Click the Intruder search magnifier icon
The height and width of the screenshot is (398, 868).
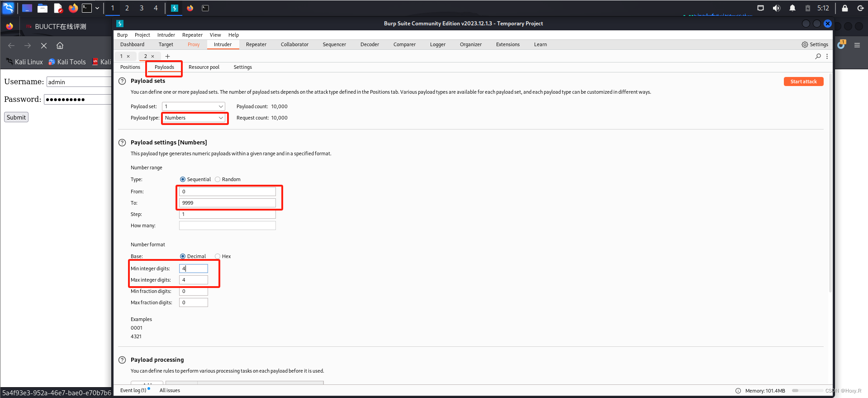[x=818, y=56]
